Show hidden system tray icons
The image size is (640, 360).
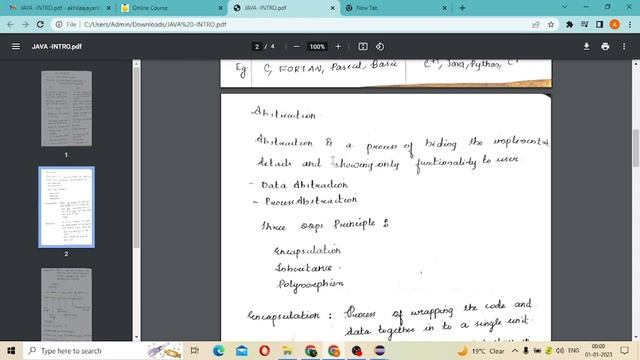click(x=515, y=351)
